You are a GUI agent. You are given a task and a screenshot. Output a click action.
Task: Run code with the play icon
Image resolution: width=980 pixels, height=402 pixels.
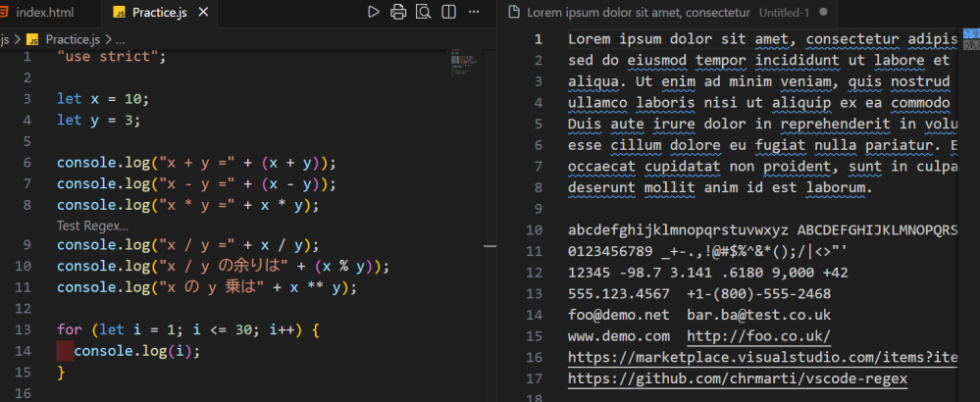tap(373, 12)
